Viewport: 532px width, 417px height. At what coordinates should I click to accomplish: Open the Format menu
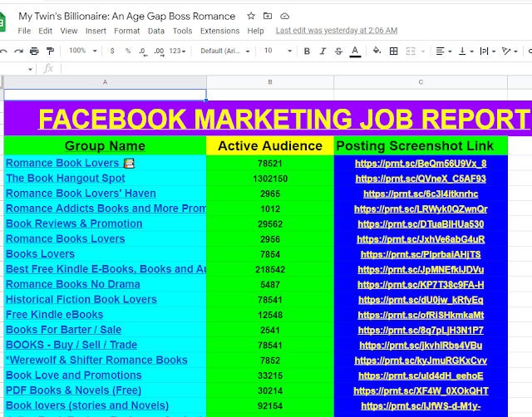(127, 31)
